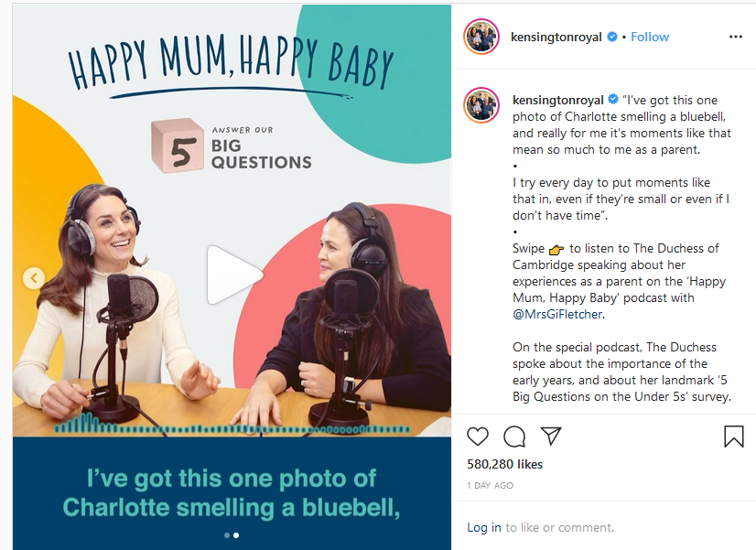
Task: Click kensingtonroyal username in caption
Action: pyautogui.click(x=557, y=101)
